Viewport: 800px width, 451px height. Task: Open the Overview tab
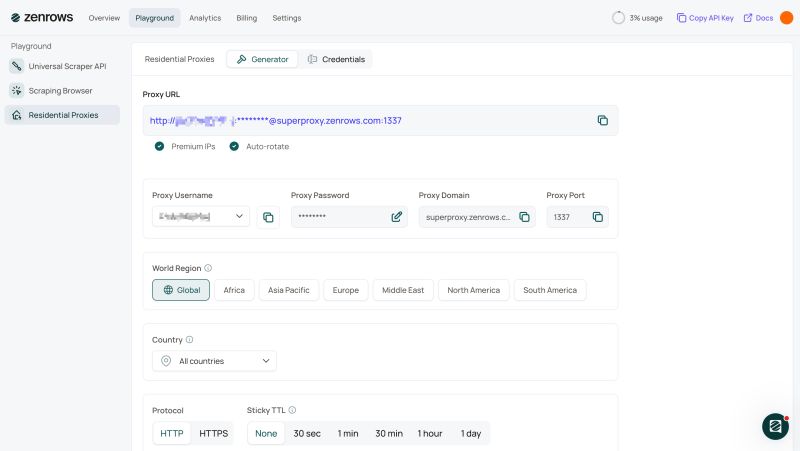pos(104,18)
